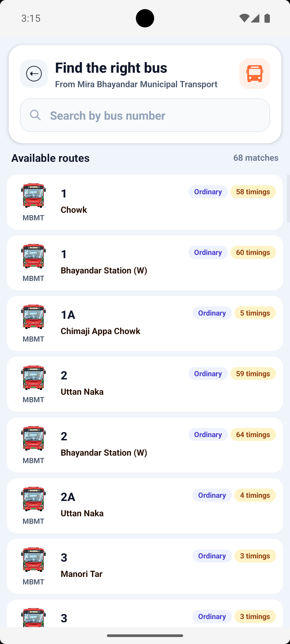This screenshot has width=290, height=644.
Task: Tap Ordinary tag on route 2 Uttan Naka
Action: 208,374
